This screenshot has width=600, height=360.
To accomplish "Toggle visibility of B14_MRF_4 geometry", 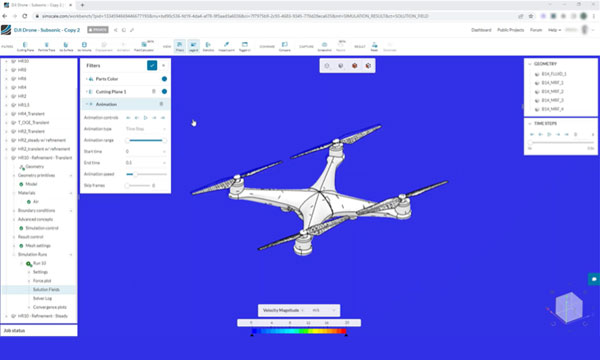I will tap(536, 109).
